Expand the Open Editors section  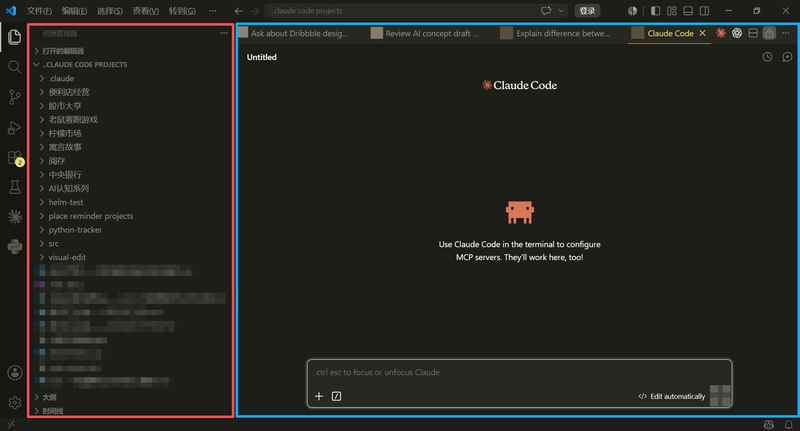coord(131,51)
